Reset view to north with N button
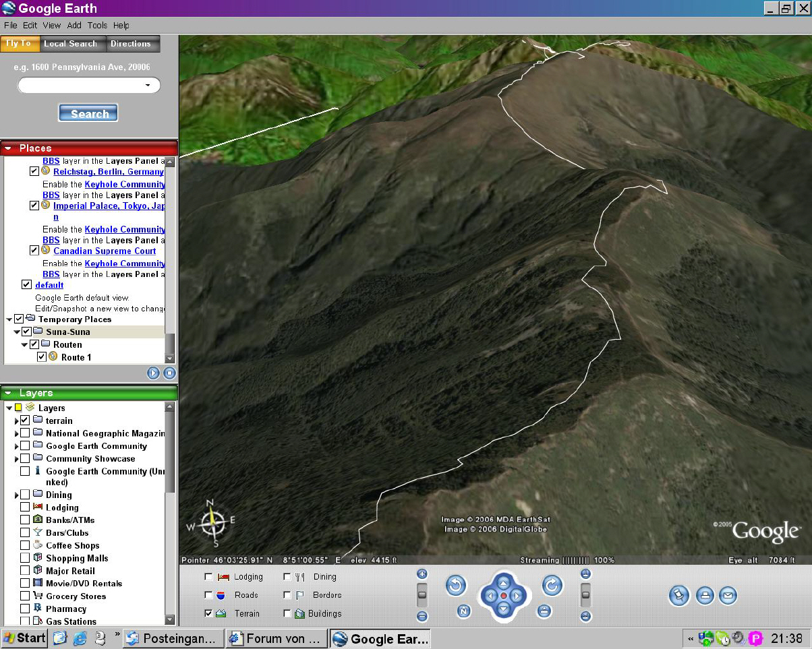 [463, 611]
